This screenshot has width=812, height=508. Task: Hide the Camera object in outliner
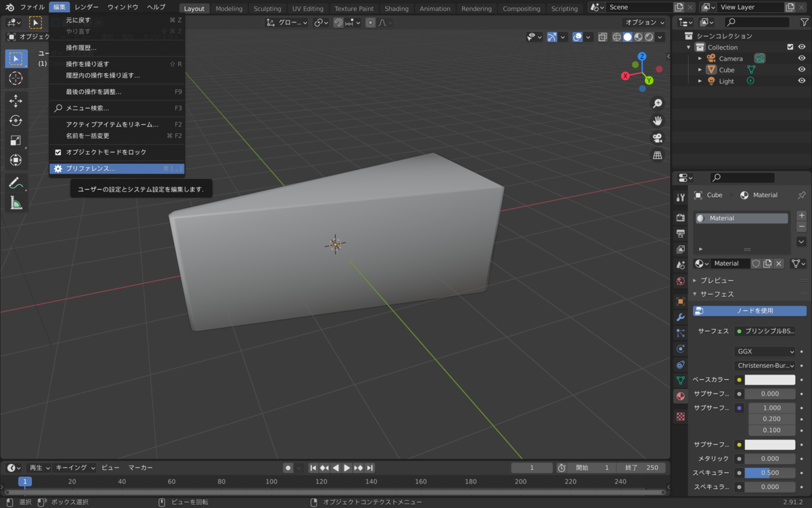802,58
